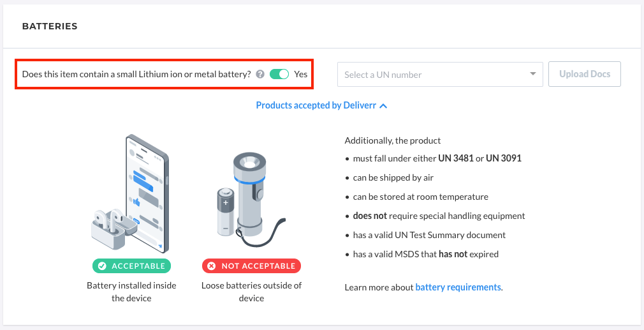Click the green ACCEPTABLE badge
The height and width of the screenshot is (330, 644).
pos(131,266)
